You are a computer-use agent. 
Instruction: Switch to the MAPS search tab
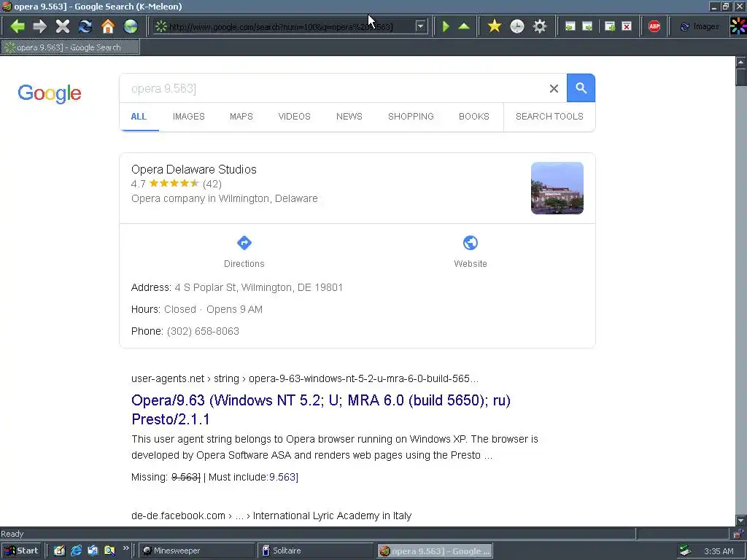[241, 117]
